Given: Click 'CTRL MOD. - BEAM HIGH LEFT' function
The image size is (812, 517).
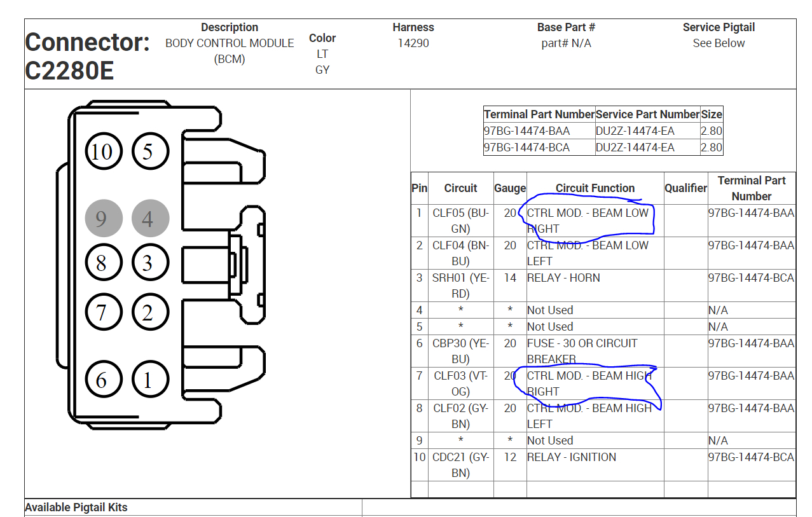Looking at the screenshot, I should click(589, 416).
